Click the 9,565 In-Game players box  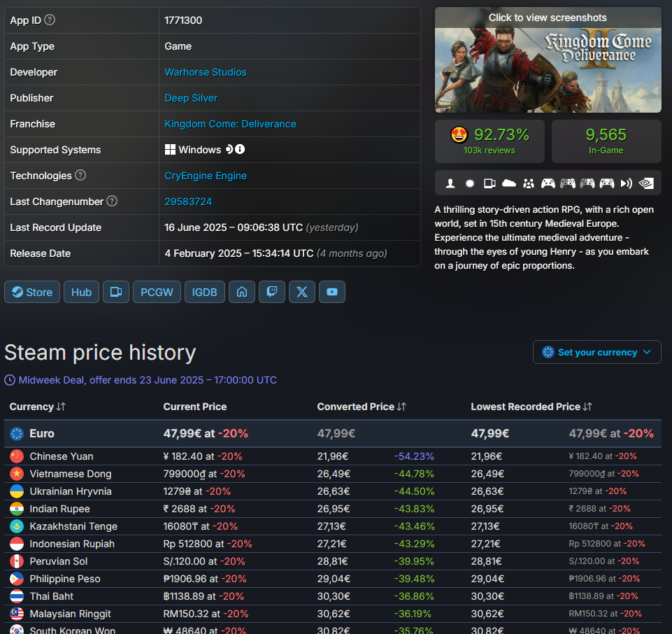coord(606,141)
